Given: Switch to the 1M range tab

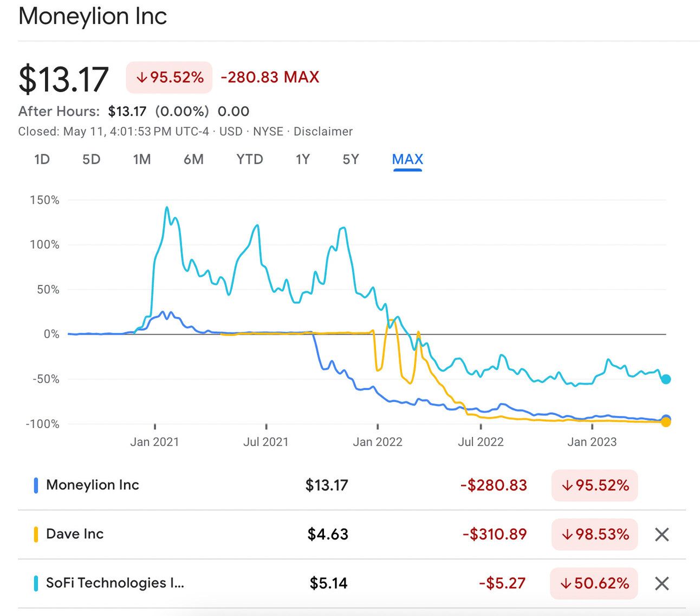Looking at the screenshot, I should click(x=142, y=159).
